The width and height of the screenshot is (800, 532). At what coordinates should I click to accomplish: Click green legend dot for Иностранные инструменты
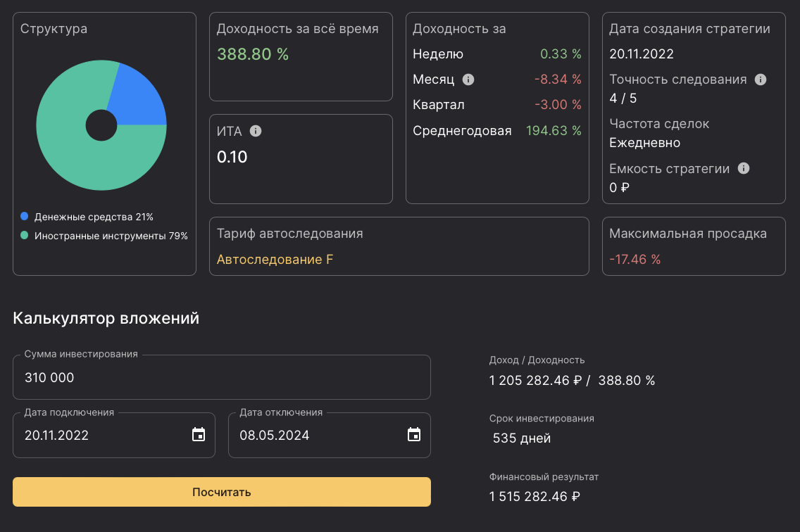25,236
